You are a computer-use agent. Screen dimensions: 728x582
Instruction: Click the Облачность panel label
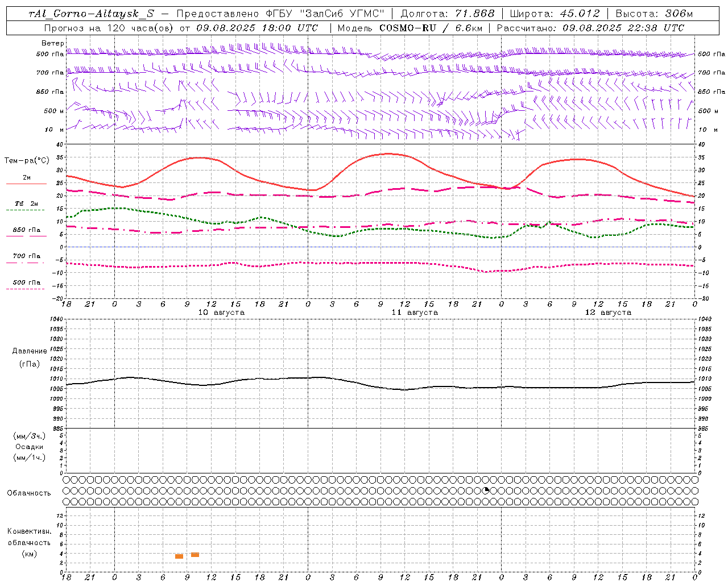point(29,493)
